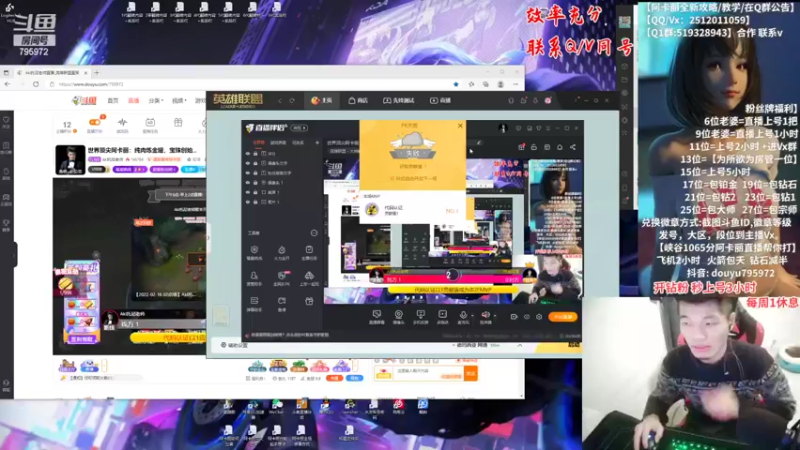Click the camera source icon in the companion toolbar

(398, 315)
